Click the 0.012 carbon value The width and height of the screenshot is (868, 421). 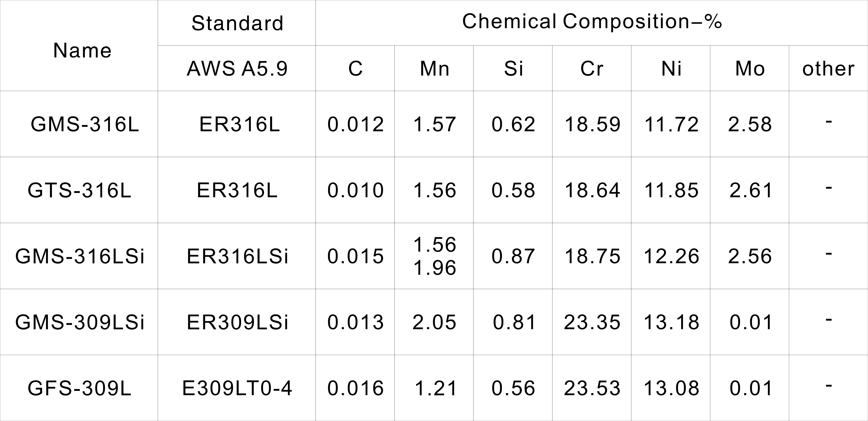click(x=356, y=124)
